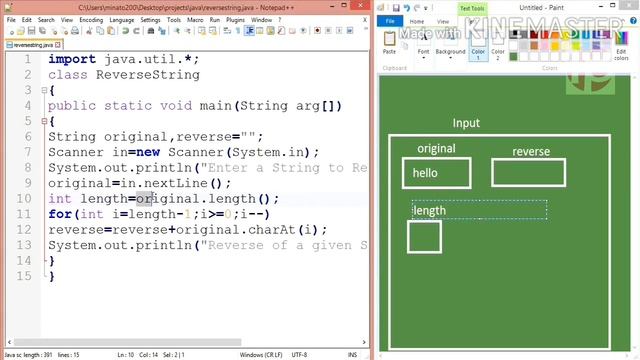Click Edit colors in Paint
The image size is (640, 360).
pyautogui.click(x=621, y=47)
